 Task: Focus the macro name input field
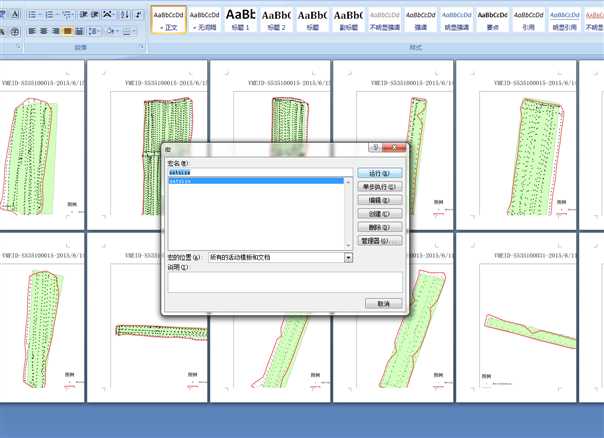[260, 172]
